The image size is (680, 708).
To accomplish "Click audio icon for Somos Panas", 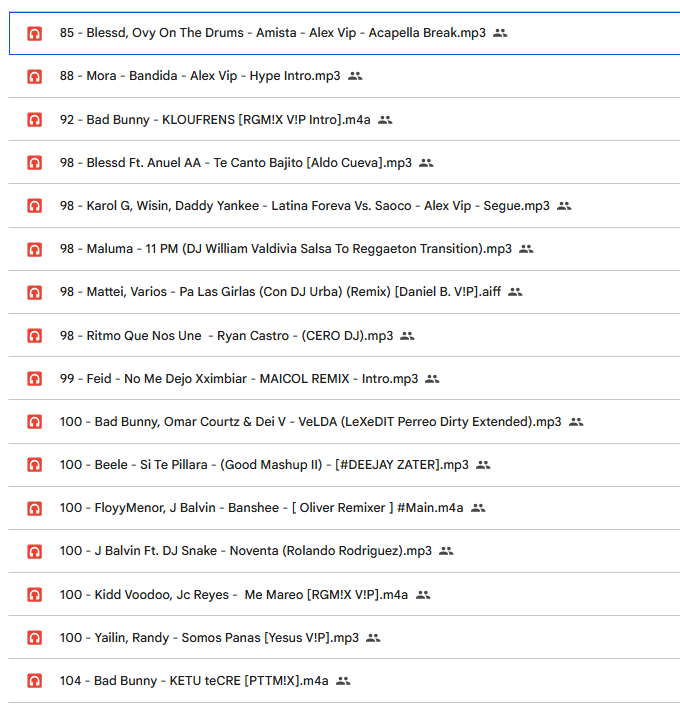I will [x=35, y=638].
